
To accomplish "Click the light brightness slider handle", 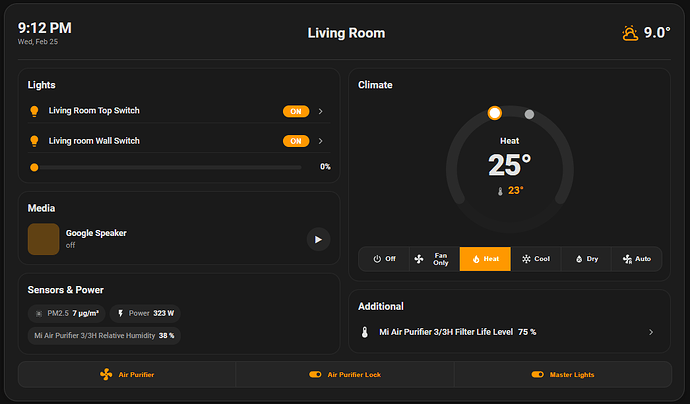I will coord(34,167).
